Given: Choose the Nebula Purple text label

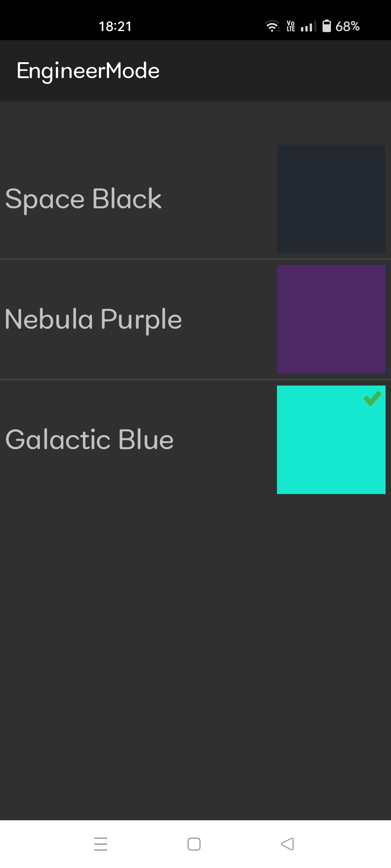Looking at the screenshot, I should click(93, 320).
